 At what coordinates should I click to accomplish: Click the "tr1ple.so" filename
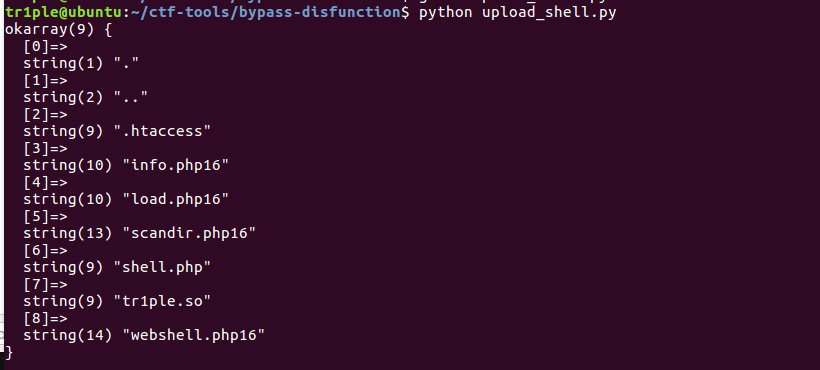(x=162, y=301)
